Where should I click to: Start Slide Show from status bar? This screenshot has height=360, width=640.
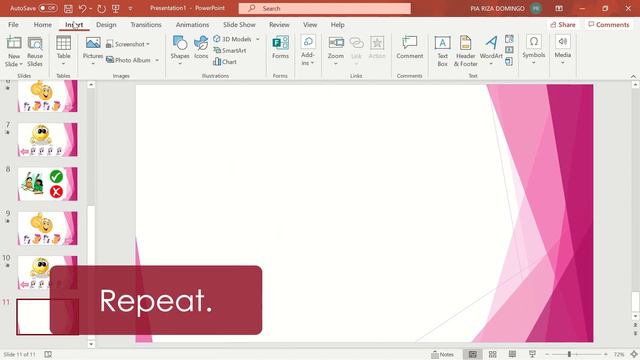coord(532,354)
